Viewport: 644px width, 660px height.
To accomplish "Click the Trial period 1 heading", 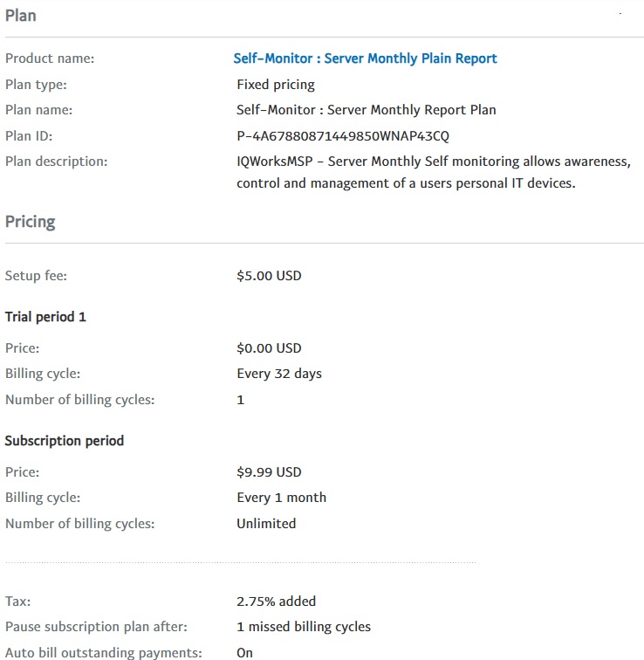I will 45,317.
